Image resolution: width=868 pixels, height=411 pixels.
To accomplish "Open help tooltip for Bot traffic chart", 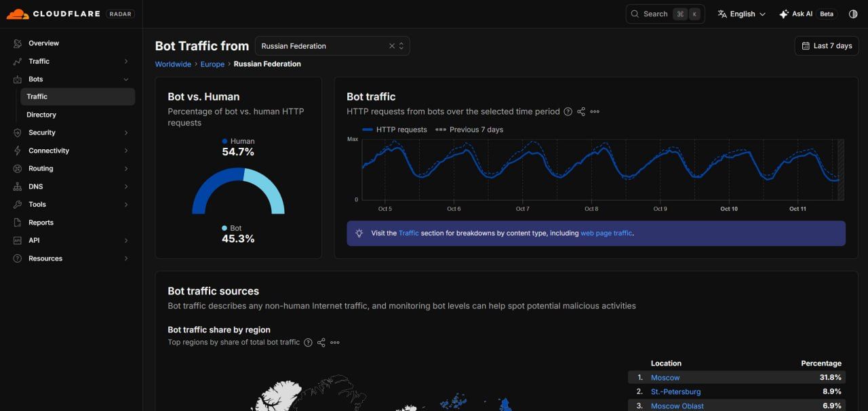I will [568, 112].
